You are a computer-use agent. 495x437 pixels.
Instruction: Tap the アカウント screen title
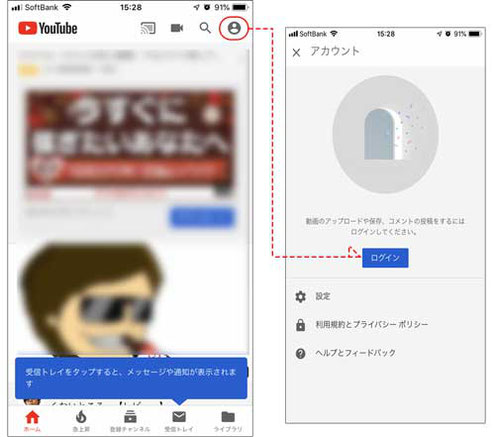point(335,51)
